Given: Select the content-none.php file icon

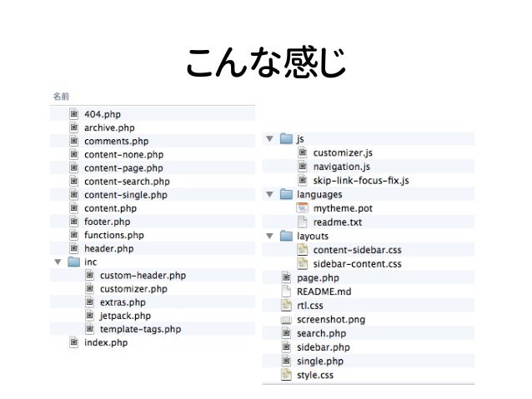Looking at the screenshot, I should (73, 154).
